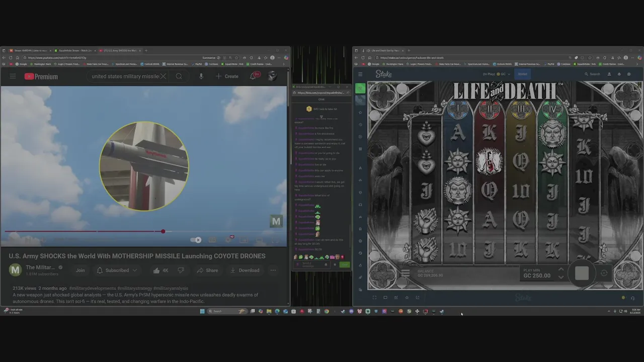Image resolution: width=644 pixels, height=362 pixels.
Task: Share the YouTube video
Action: [x=207, y=270]
